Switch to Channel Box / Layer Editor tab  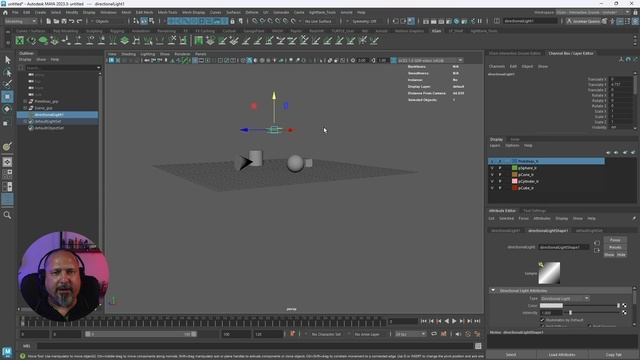pyautogui.click(x=571, y=53)
